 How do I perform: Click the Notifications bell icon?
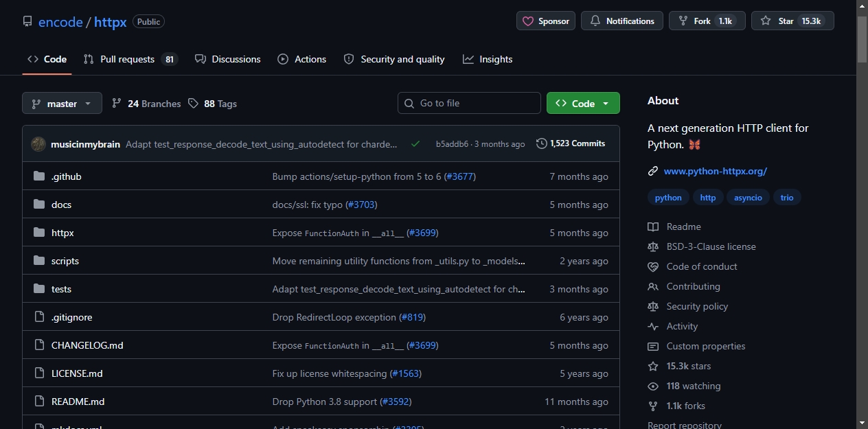595,21
